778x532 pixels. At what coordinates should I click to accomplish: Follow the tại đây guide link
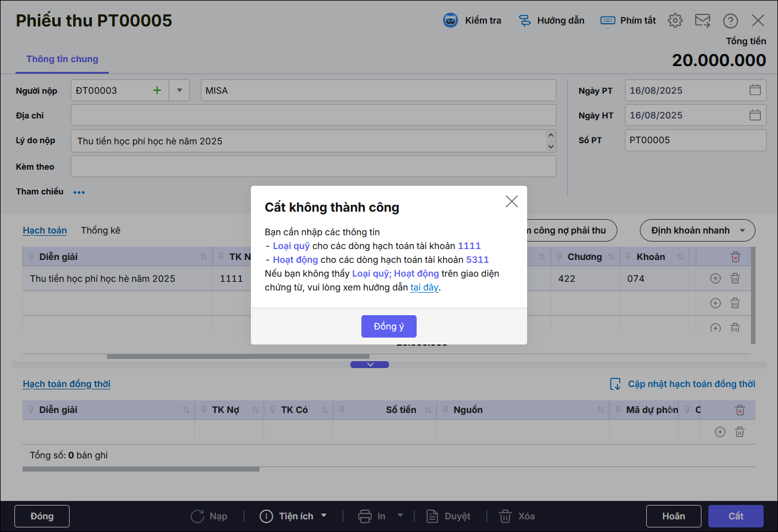424,288
